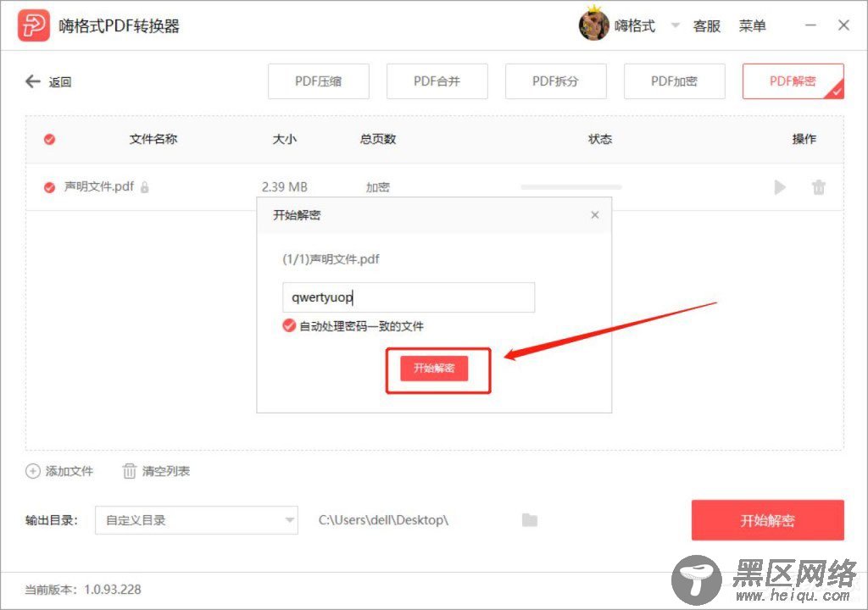Switch to the PDF合并 tab
Image resolution: width=868 pixels, height=610 pixels.
pyautogui.click(x=437, y=81)
